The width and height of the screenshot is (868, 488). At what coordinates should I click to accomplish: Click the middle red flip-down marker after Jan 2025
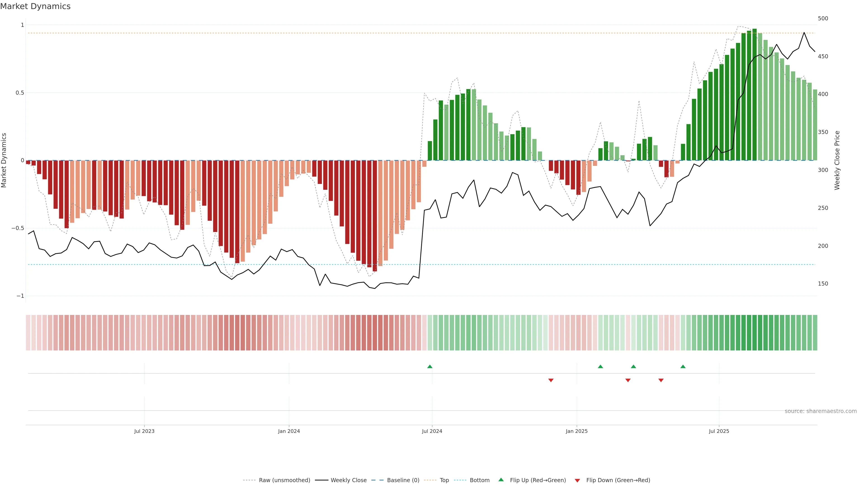click(x=628, y=380)
